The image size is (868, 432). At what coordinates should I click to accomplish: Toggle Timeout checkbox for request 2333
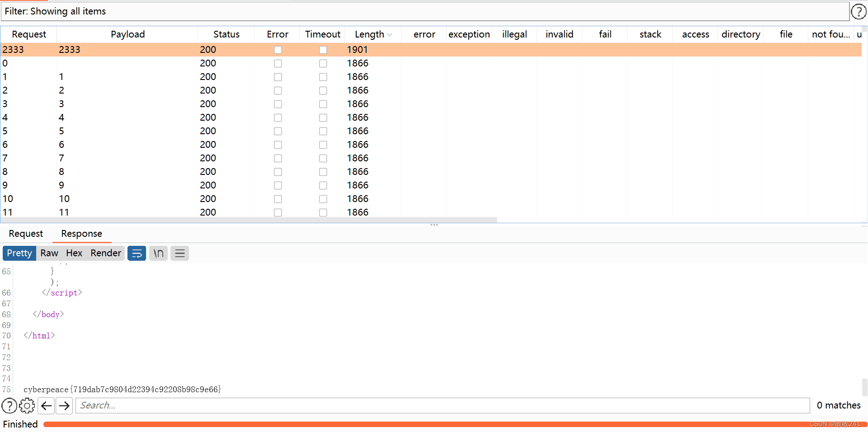(x=323, y=50)
